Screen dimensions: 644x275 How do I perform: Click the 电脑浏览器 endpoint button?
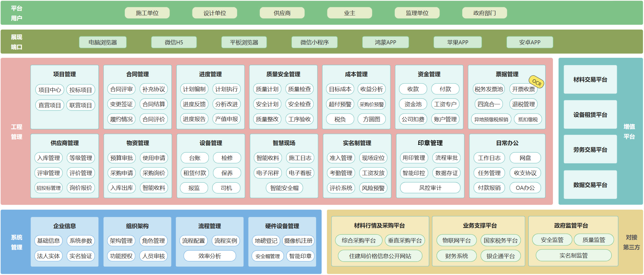[103, 42]
